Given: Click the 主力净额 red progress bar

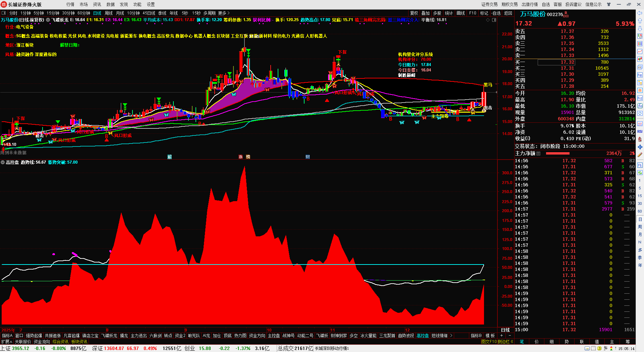Looking at the screenshot, I should click(558, 153).
